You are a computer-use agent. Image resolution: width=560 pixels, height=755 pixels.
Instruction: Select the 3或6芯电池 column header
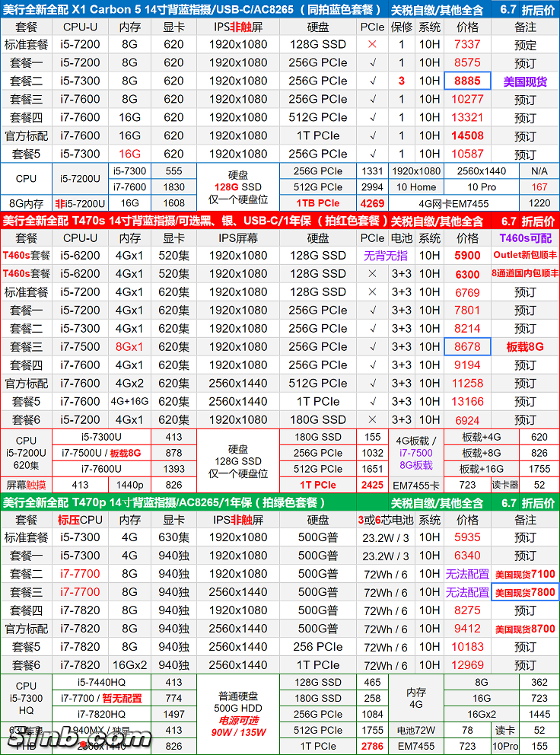[385, 520]
